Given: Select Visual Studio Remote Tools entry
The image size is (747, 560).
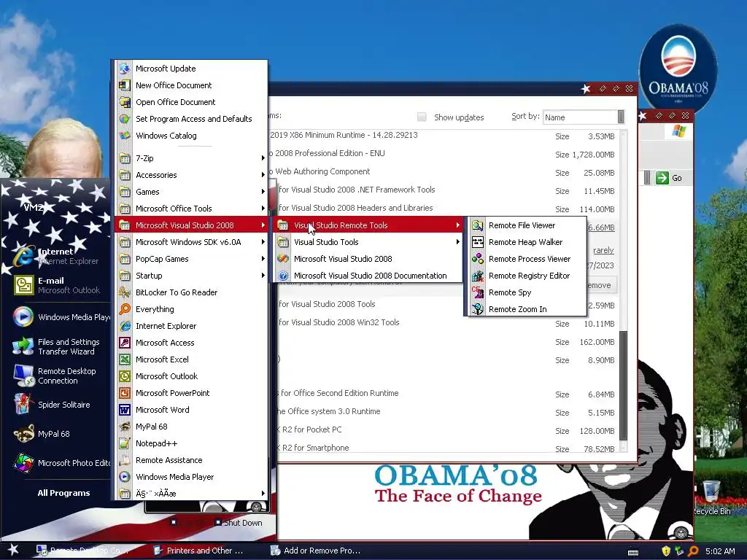Looking at the screenshot, I should (x=368, y=225).
